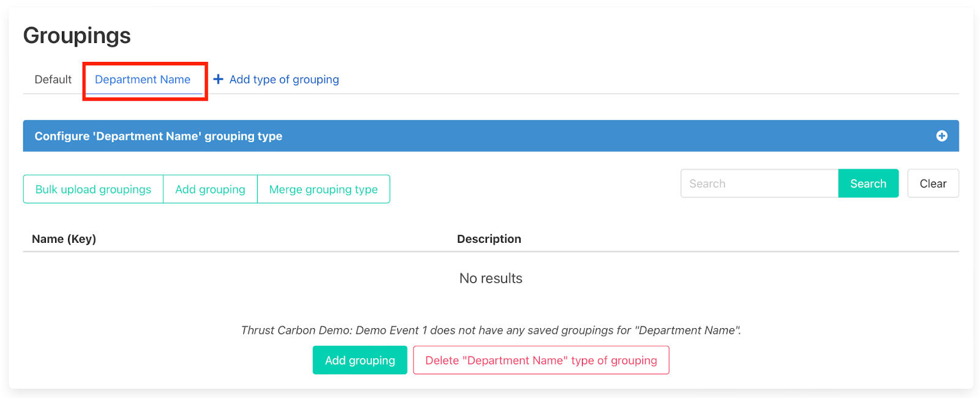The width and height of the screenshot is (980, 398).
Task: Clear the search with Clear button
Action: pos(933,183)
